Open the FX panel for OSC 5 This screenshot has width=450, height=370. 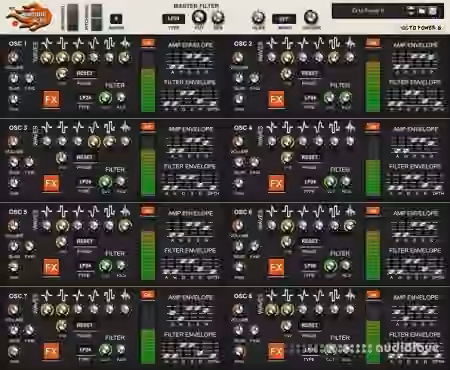pos(51,267)
